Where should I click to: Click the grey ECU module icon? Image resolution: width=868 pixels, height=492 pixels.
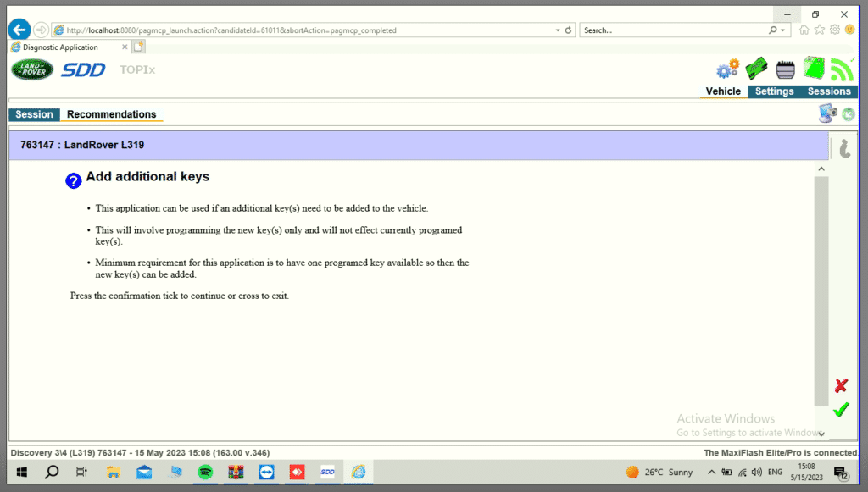click(x=786, y=69)
